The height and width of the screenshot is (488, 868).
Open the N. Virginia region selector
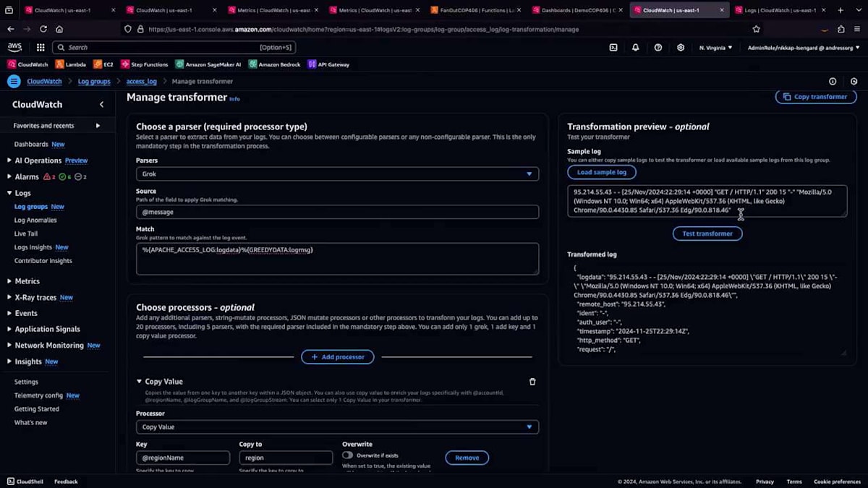point(715,47)
